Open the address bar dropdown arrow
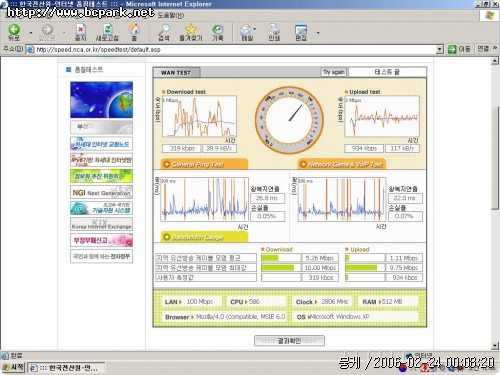Viewport: 500px width, 375px height. 440,49
